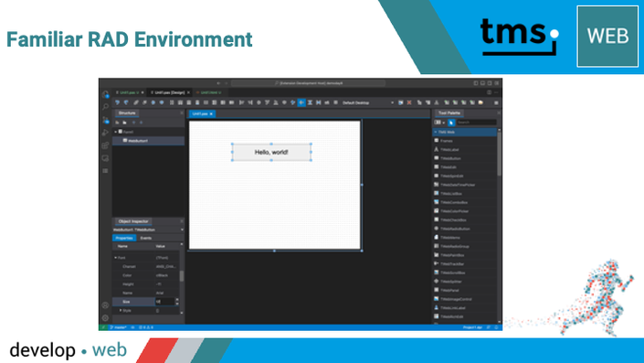Image resolution: width=644 pixels, height=363 pixels.
Task: Open the Search view in the activity bar
Action: click(106, 107)
